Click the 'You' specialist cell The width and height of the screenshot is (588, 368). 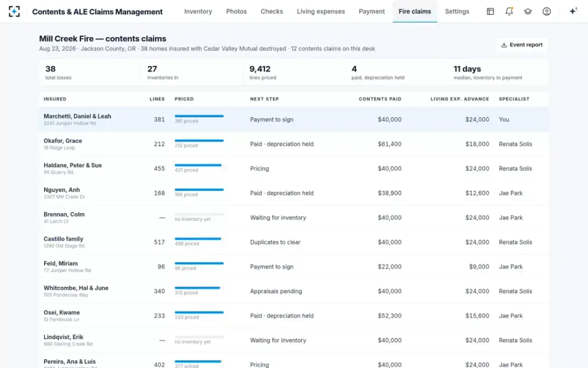point(504,120)
